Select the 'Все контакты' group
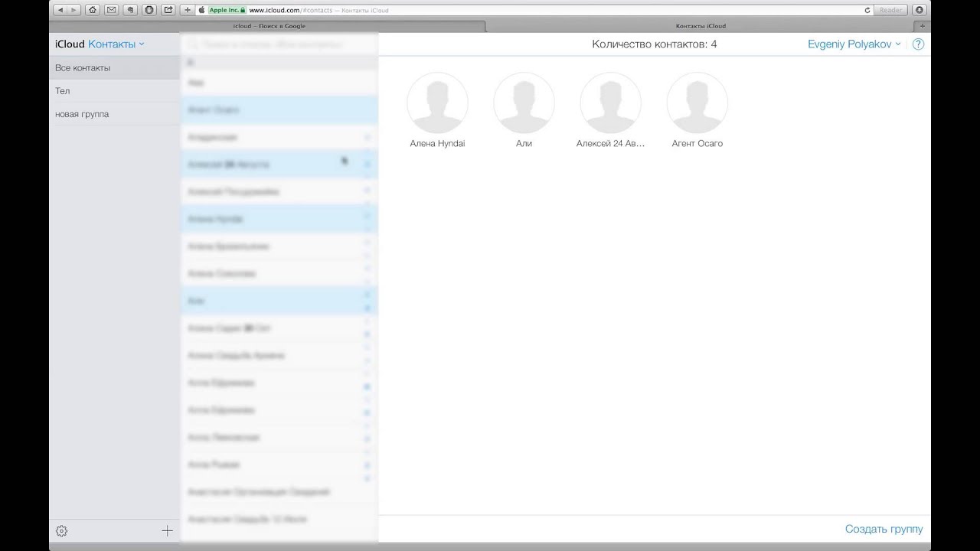Viewport: 980px width, 551px height. (x=115, y=68)
